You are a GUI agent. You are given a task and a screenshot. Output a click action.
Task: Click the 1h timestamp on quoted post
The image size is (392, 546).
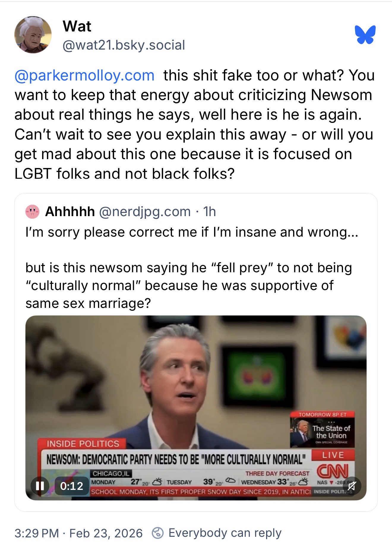tap(209, 212)
